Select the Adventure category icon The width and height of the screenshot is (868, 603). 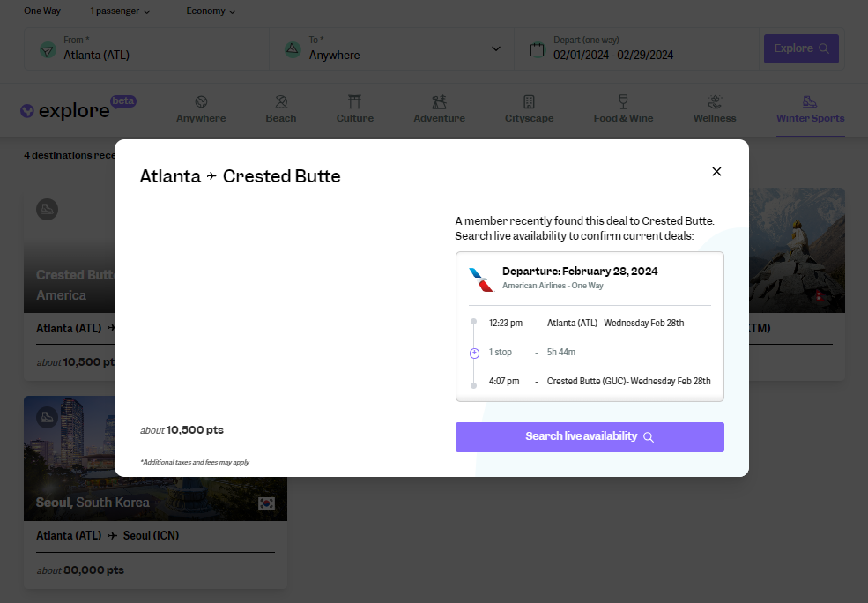tap(439, 101)
